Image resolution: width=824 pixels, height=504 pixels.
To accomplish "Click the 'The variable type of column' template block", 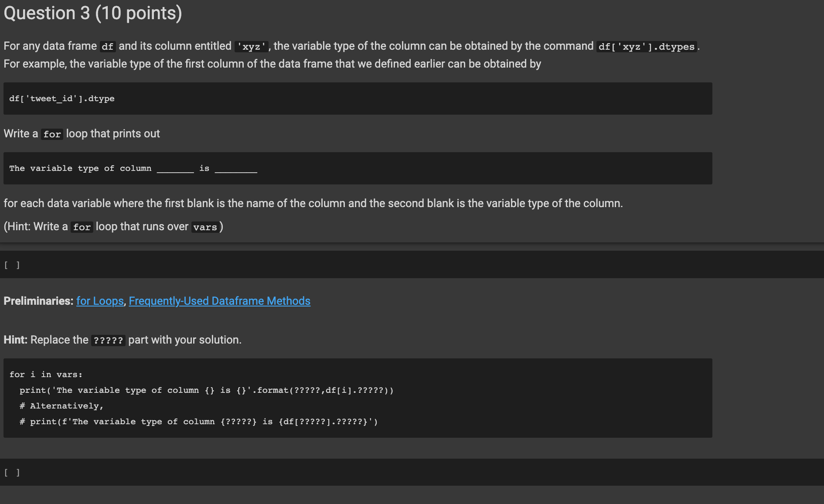I will 133,168.
